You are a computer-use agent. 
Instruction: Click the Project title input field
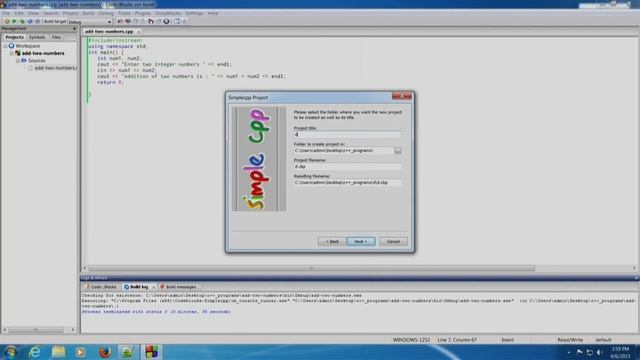[x=347, y=134]
